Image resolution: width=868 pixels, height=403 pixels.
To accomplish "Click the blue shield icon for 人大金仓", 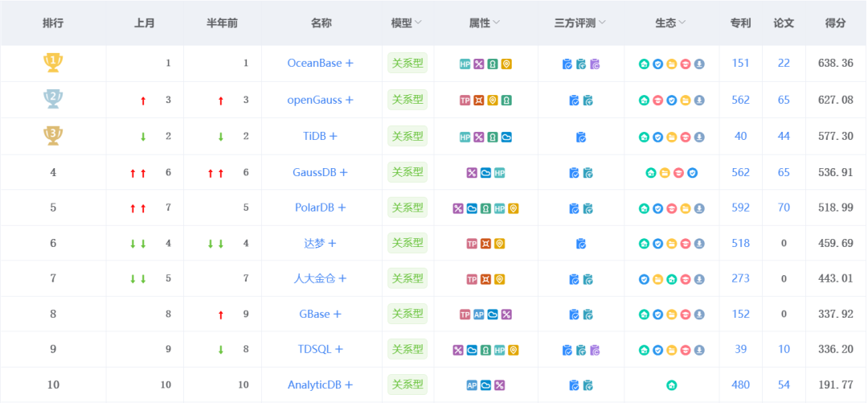I will click(x=644, y=279).
